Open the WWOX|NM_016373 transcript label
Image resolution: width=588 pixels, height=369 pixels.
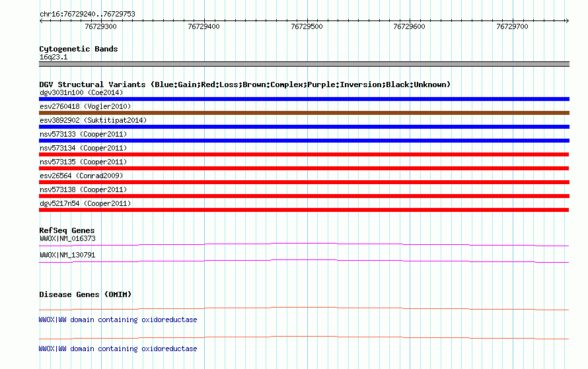pos(67,239)
